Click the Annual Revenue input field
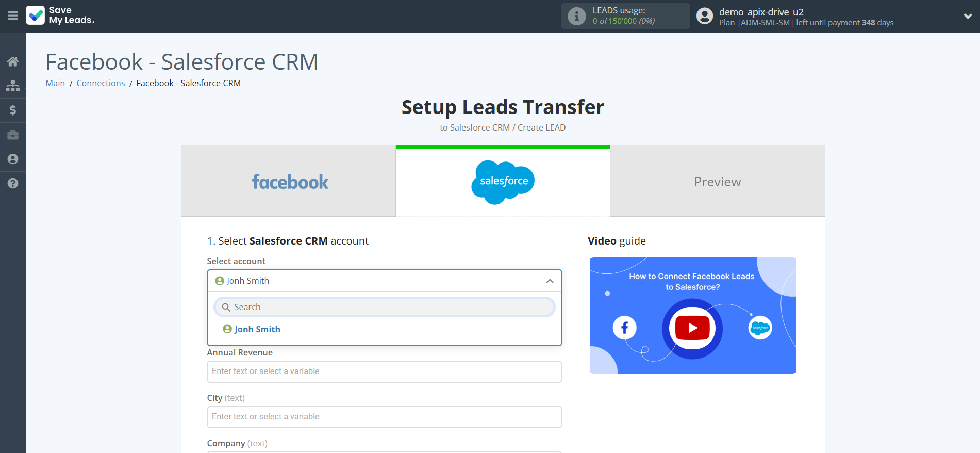Screen dimensions: 980x453 384,371
